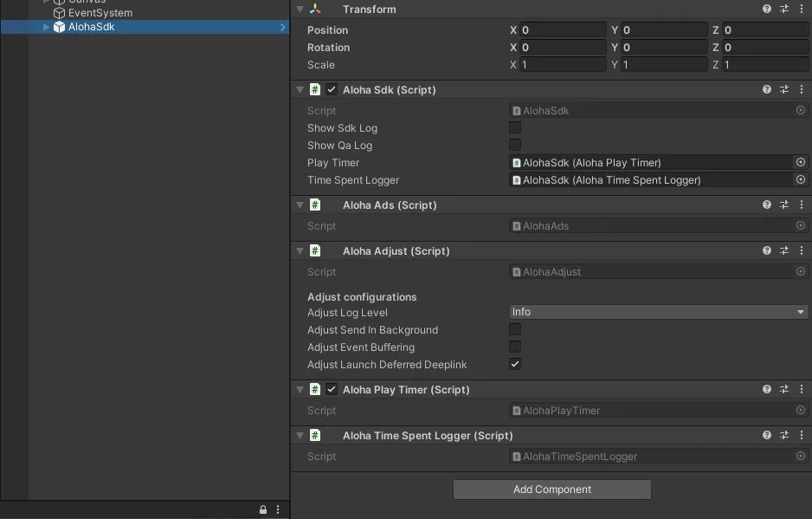
Task: Open AlohaSdk prefab via right chevron
Action: 283,27
